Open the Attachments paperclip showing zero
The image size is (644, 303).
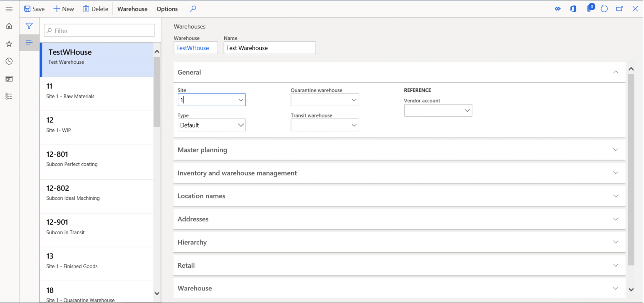(x=589, y=8)
